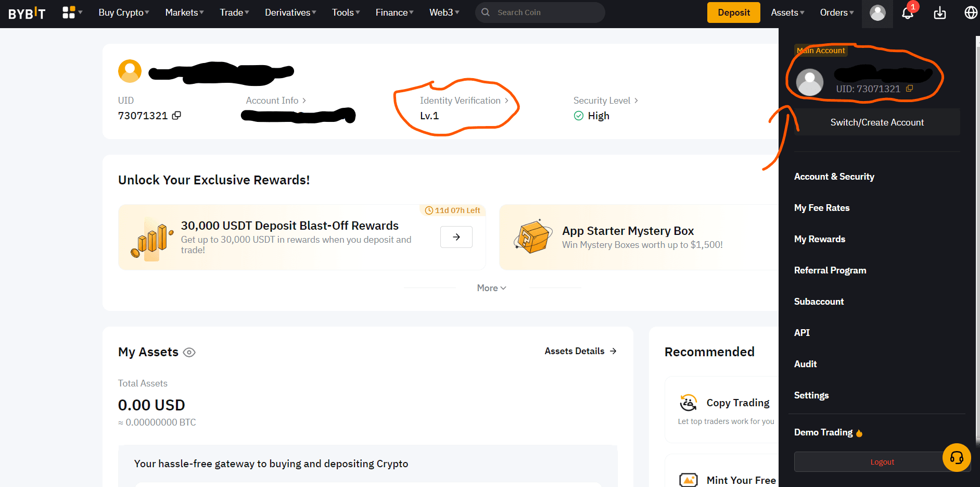Expand More rewards

pos(492,288)
